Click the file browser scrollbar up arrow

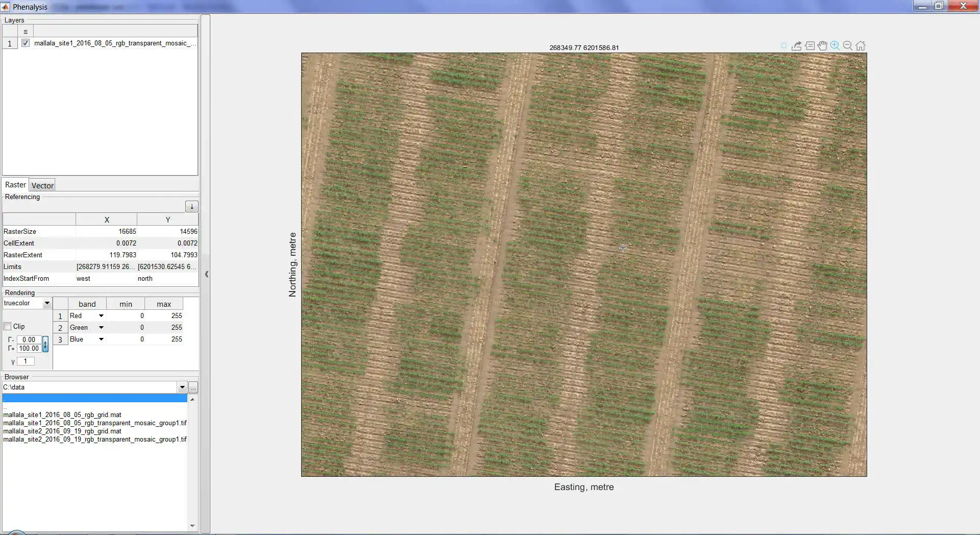(192, 399)
